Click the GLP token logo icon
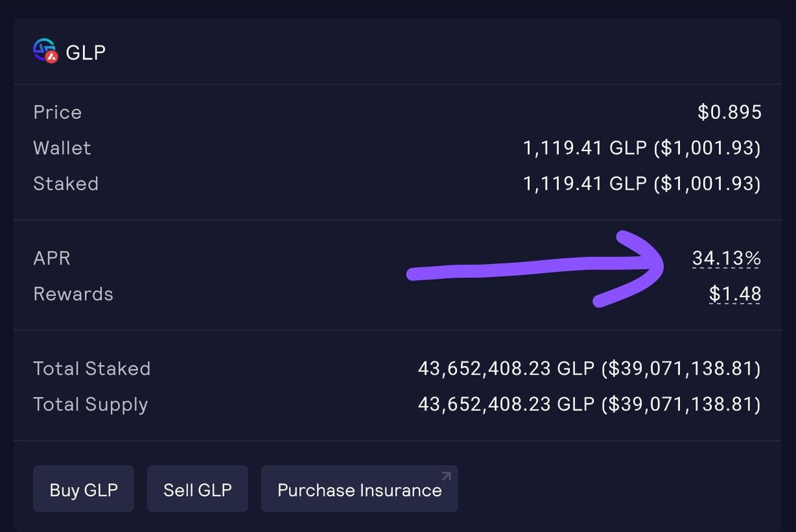796x532 pixels. point(44,50)
